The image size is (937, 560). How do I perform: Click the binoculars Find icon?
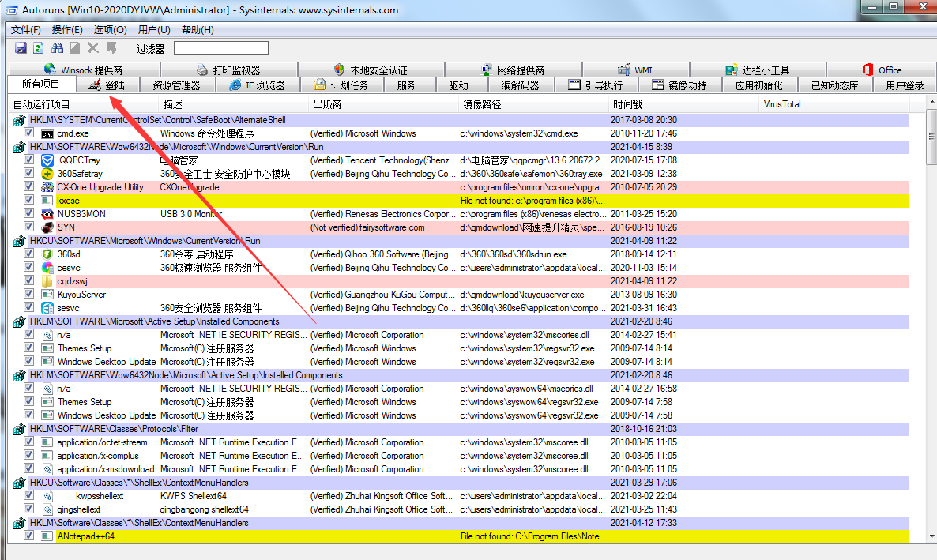pyautogui.click(x=56, y=49)
